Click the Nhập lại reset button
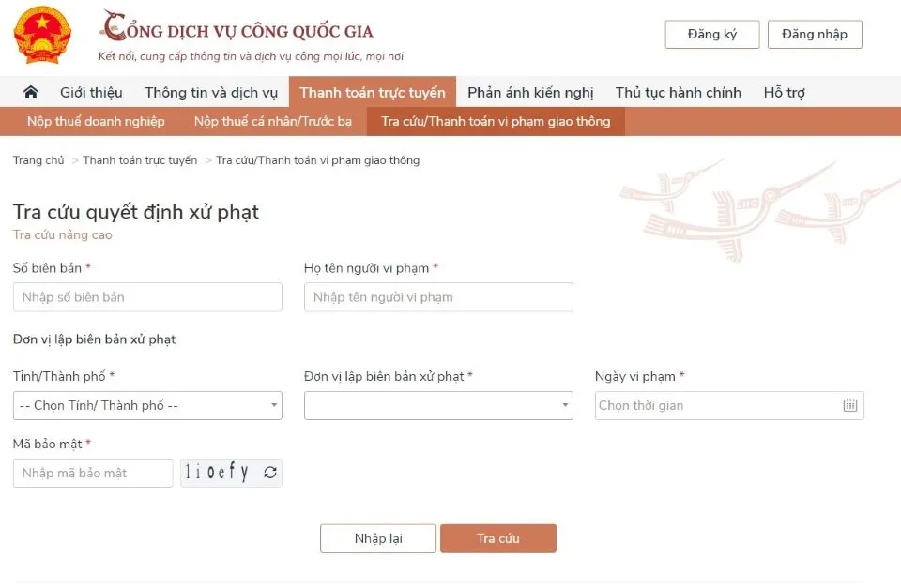Screen dimensions: 901x588 coord(377,538)
